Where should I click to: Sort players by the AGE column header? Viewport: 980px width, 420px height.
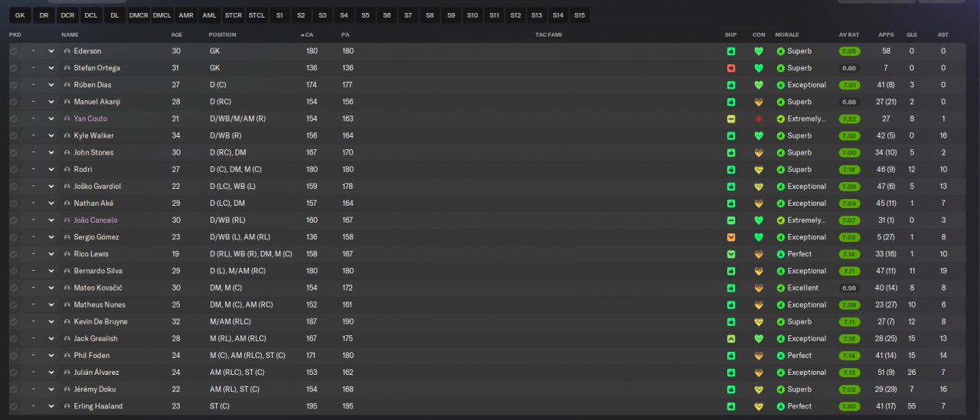point(177,35)
